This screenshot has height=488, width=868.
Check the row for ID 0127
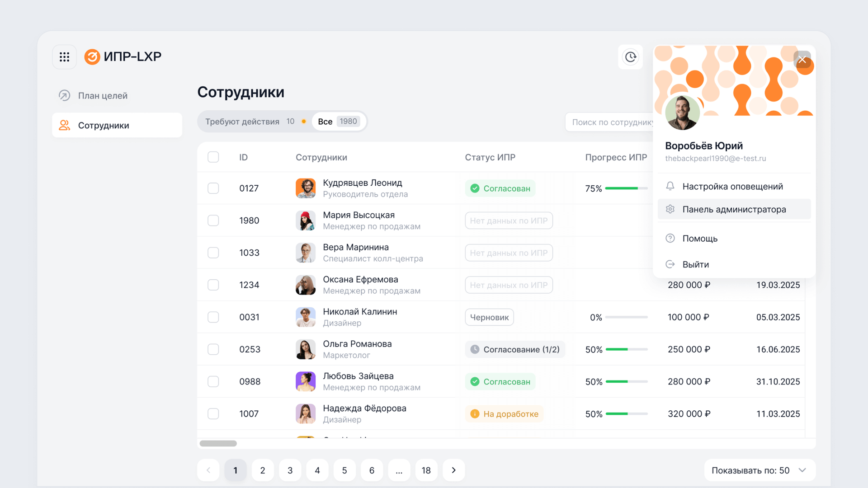point(213,188)
